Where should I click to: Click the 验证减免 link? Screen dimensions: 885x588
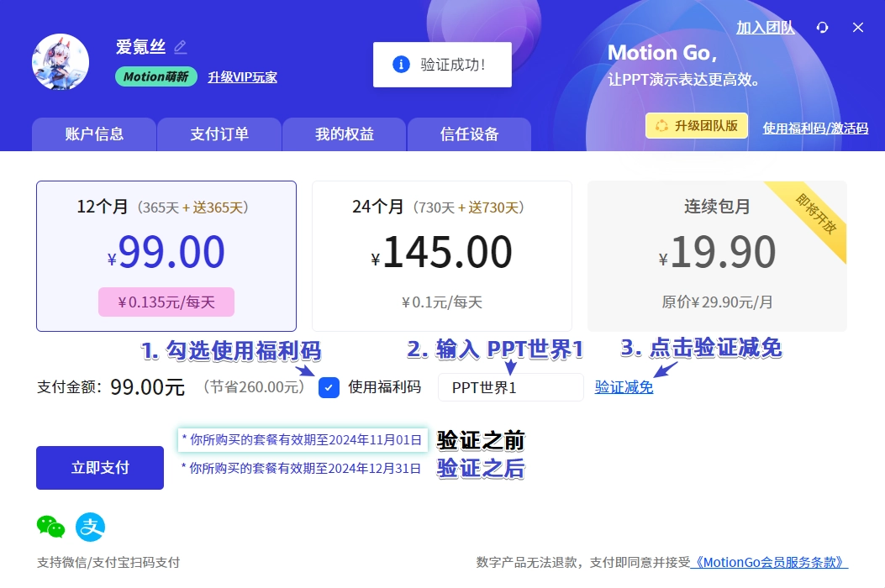[x=624, y=387]
